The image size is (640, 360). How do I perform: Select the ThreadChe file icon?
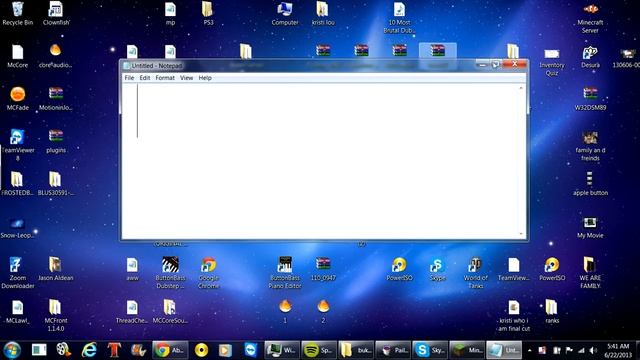132,312
